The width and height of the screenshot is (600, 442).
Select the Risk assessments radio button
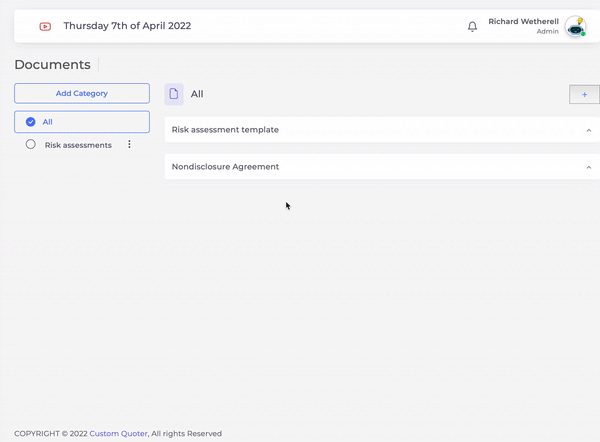pos(31,144)
